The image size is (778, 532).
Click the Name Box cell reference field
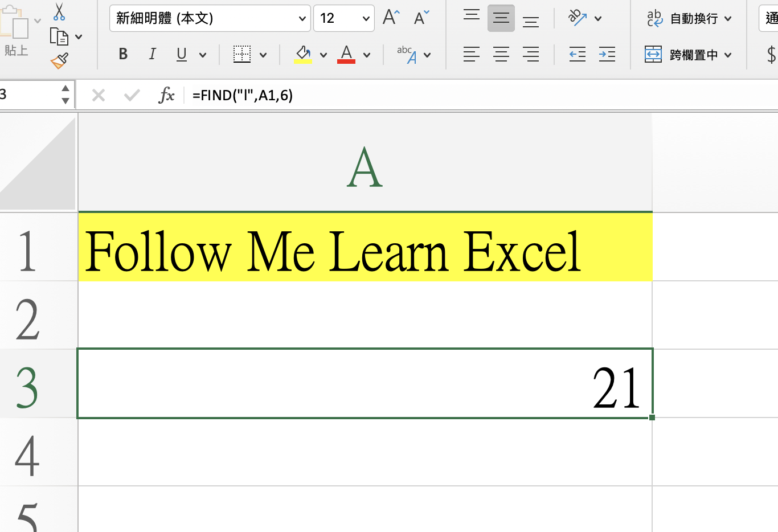pos(28,95)
